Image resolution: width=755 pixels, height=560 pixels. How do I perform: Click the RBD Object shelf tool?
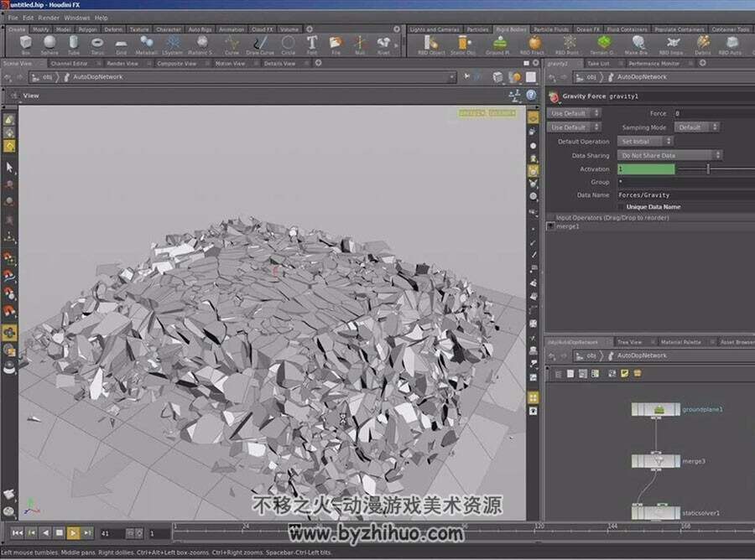pyautogui.click(x=431, y=45)
